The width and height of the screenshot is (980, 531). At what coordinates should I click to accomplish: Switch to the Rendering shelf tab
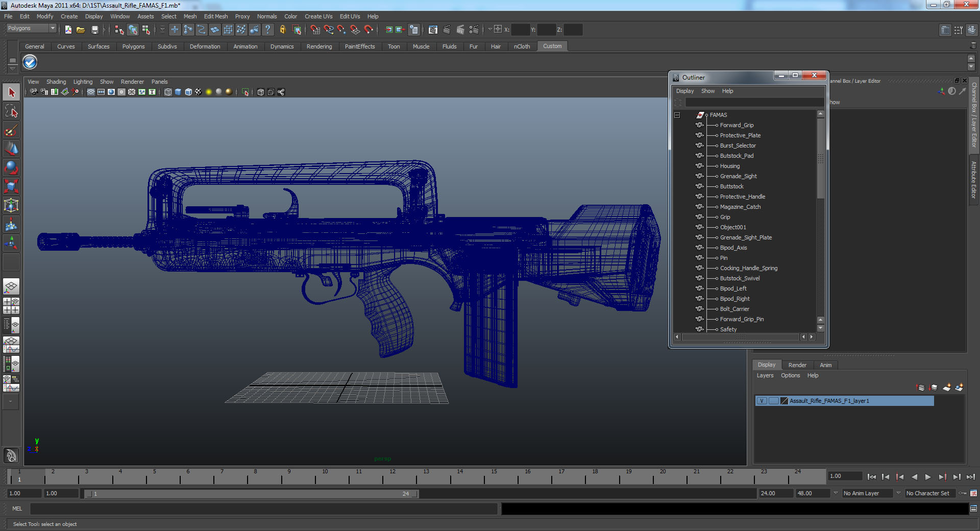(319, 46)
